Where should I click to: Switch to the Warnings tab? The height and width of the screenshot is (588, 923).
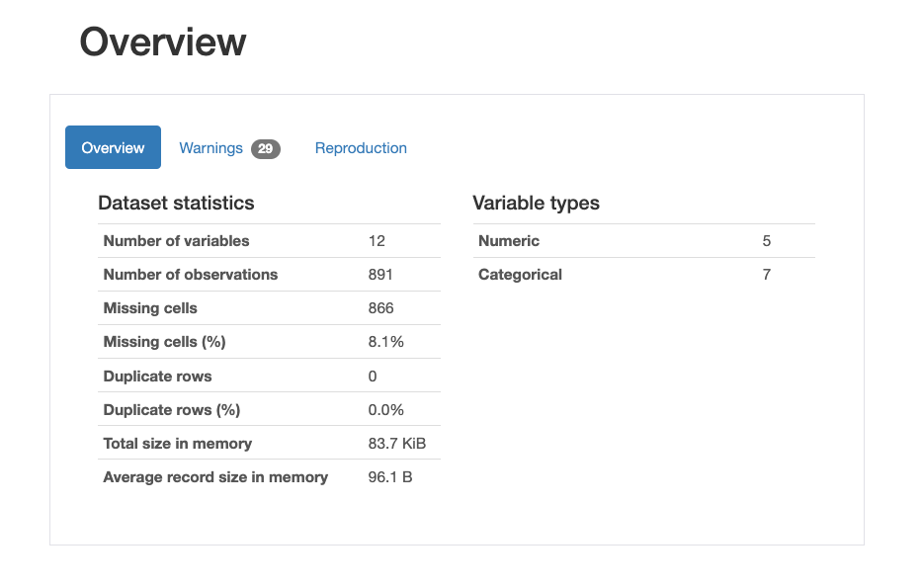click(210, 148)
